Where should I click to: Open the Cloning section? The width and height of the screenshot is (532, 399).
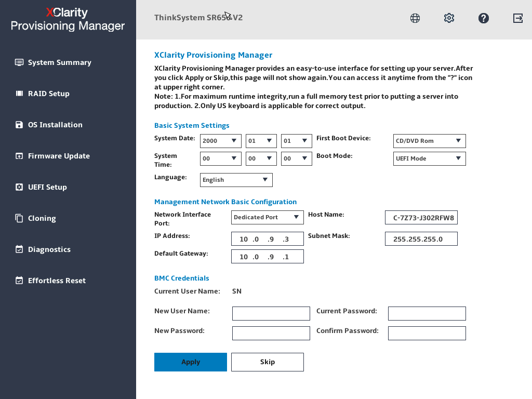coord(42,219)
